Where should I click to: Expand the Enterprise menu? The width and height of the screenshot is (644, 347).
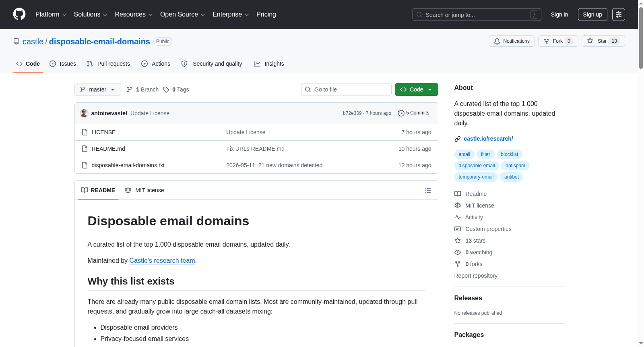tap(231, 15)
